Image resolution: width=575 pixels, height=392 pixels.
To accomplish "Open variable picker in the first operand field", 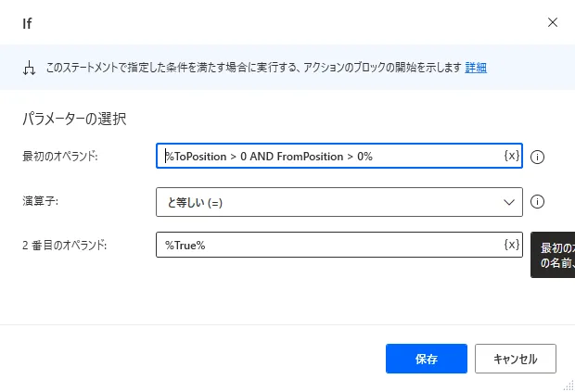I will coord(511,156).
